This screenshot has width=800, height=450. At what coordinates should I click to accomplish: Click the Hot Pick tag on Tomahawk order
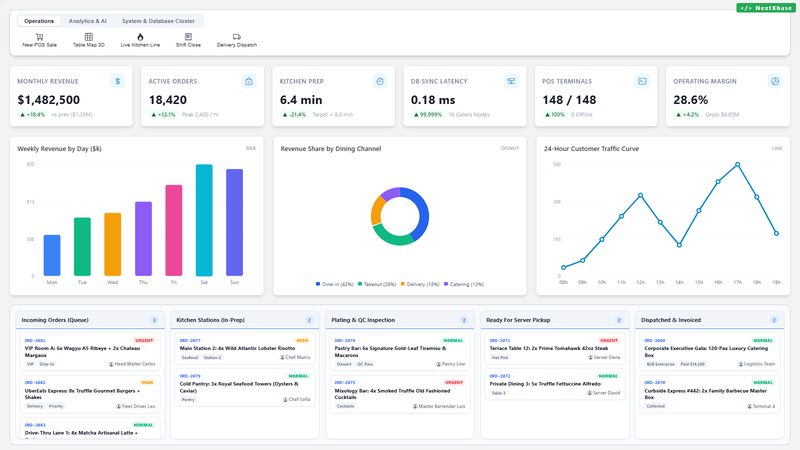coord(499,358)
